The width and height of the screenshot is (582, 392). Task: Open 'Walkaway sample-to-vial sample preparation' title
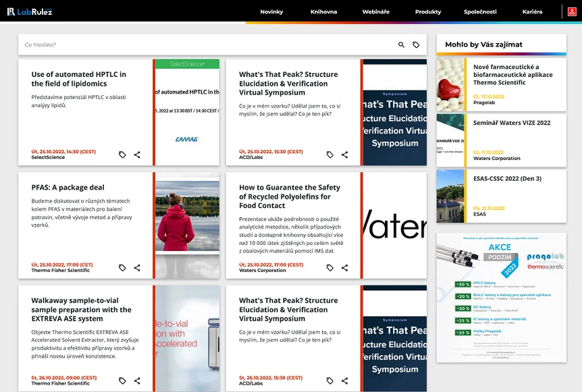pyautogui.click(x=81, y=310)
